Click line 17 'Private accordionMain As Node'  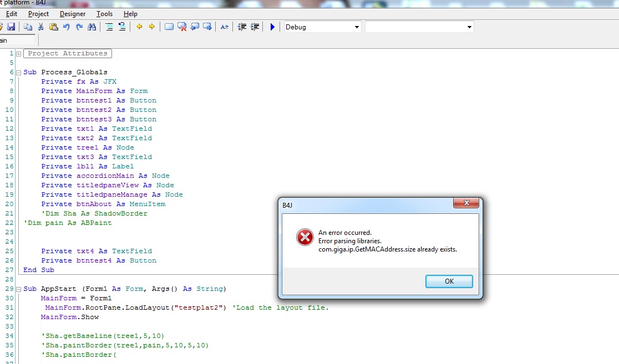pos(105,176)
